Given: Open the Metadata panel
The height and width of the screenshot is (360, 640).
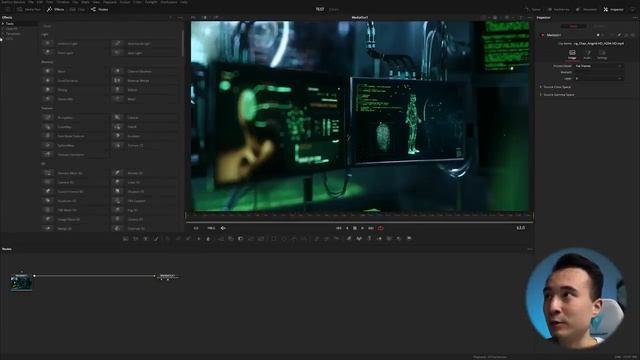Looking at the screenshot, I should [587, 9].
